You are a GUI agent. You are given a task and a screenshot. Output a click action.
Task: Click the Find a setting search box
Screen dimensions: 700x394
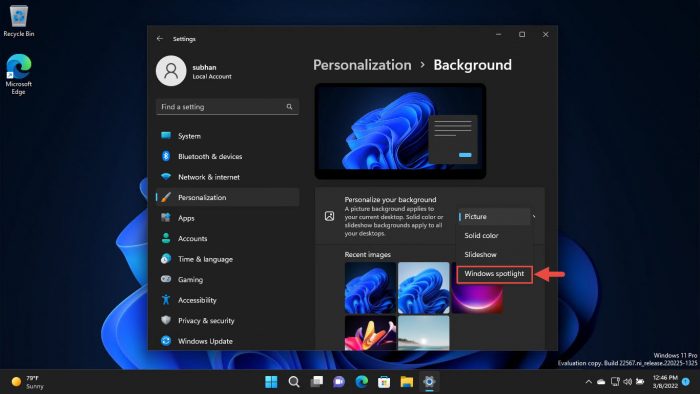[x=228, y=107]
